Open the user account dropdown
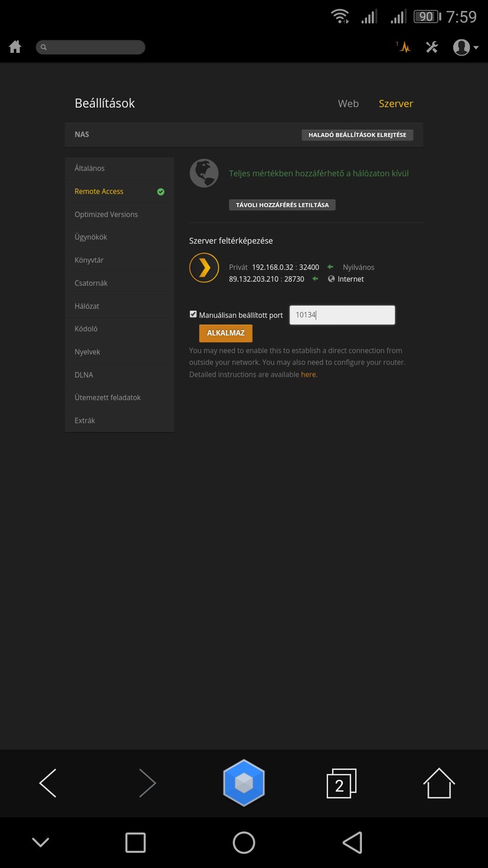 pyautogui.click(x=466, y=47)
